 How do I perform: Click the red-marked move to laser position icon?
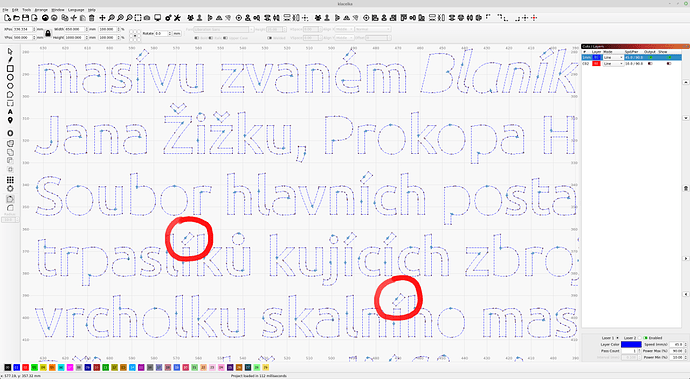click(x=534, y=18)
